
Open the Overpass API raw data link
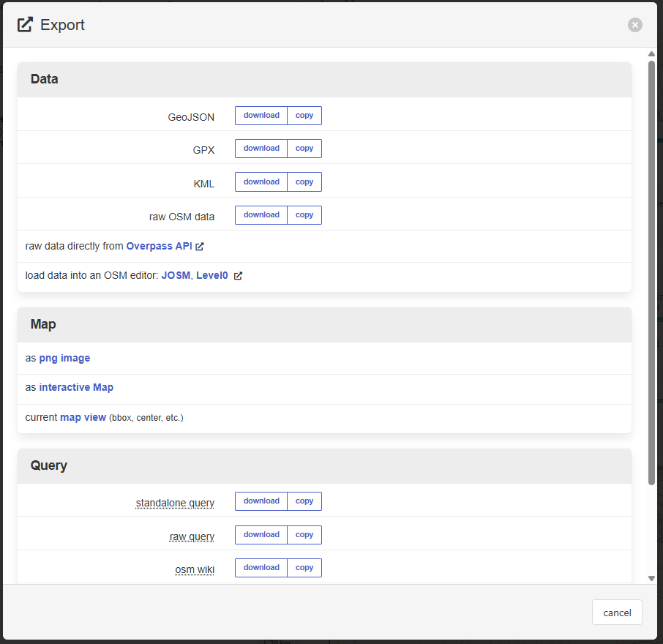point(159,247)
